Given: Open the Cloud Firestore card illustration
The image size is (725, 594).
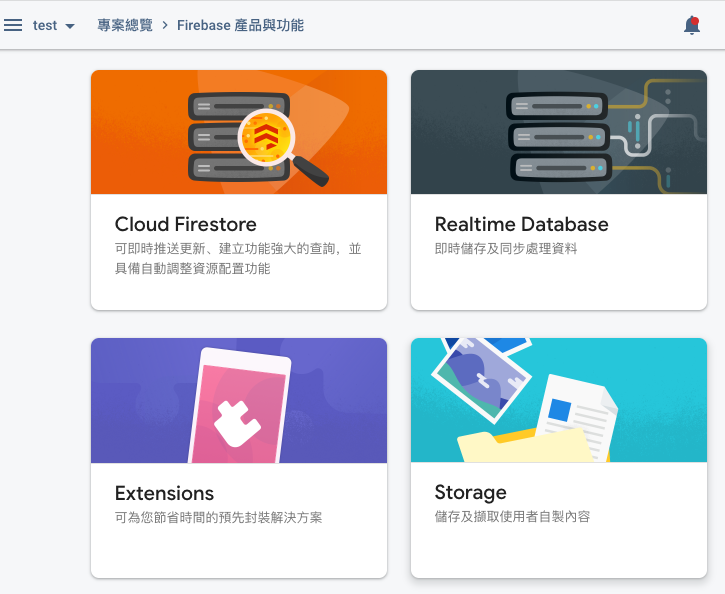Looking at the screenshot, I should [239, 132].
